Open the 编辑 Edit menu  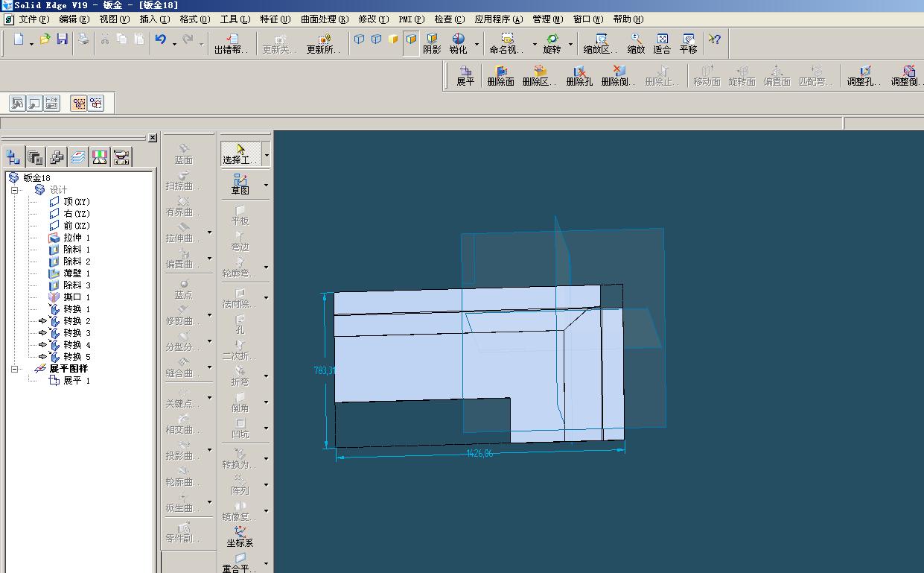point(74,19)
